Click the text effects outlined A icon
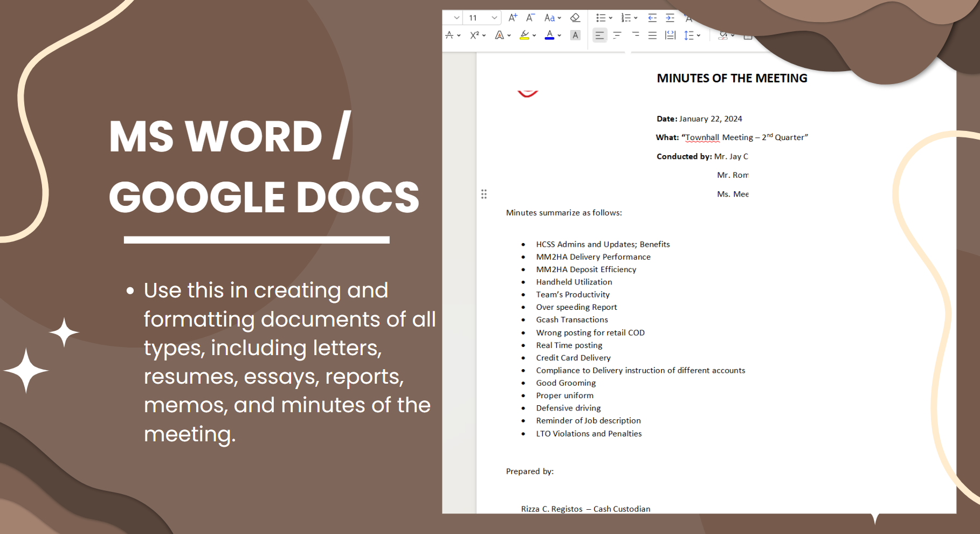Image resolution: width=980 pixels, height=534 pixels. coord(500,36)
